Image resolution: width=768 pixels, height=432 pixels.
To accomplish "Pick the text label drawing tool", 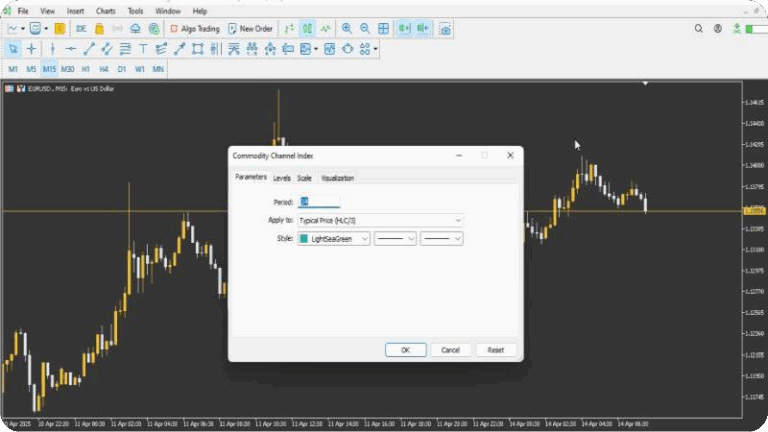I will click(x=143, y=48).
